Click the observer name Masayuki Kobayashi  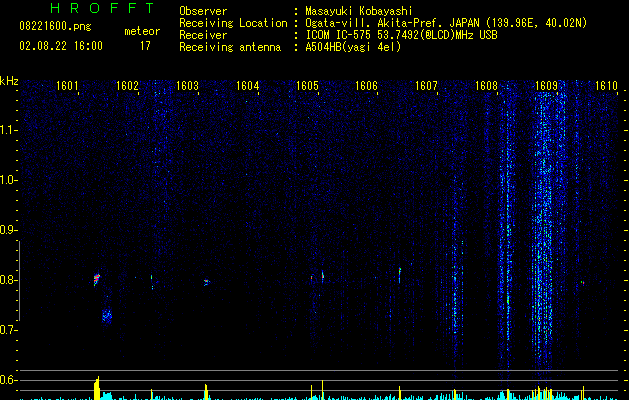359,11
